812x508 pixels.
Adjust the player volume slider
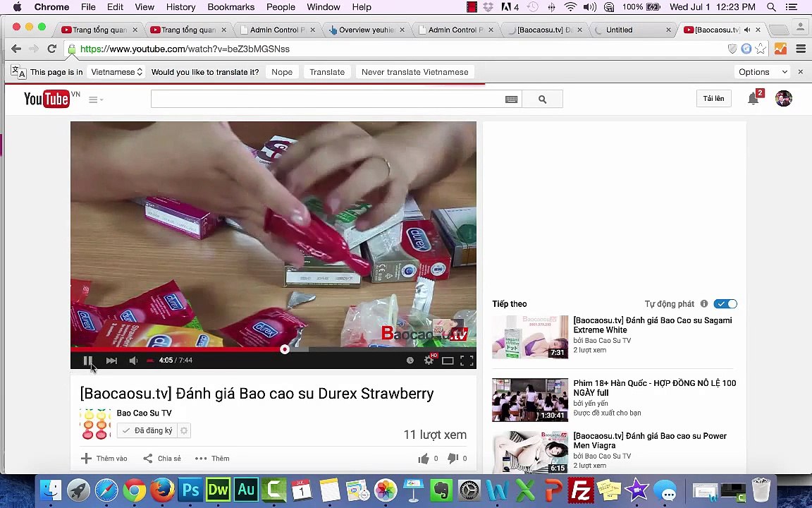pyautogui.click(x=149, y=361)
